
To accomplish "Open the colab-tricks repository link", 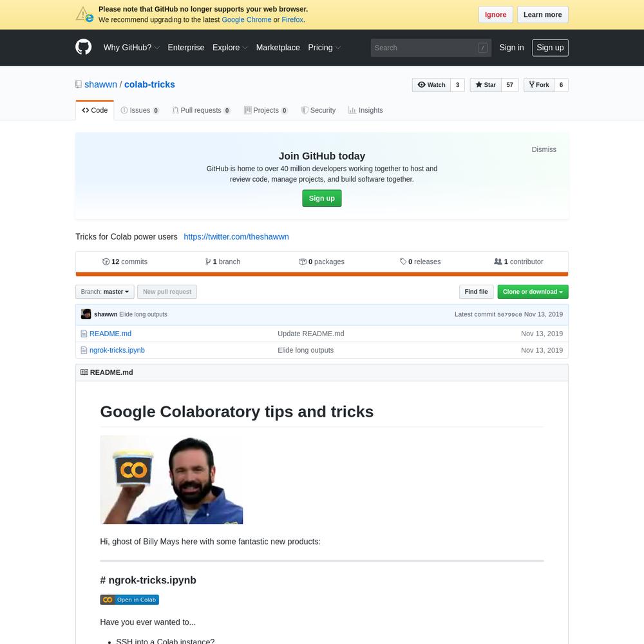I will coord(149,84).
